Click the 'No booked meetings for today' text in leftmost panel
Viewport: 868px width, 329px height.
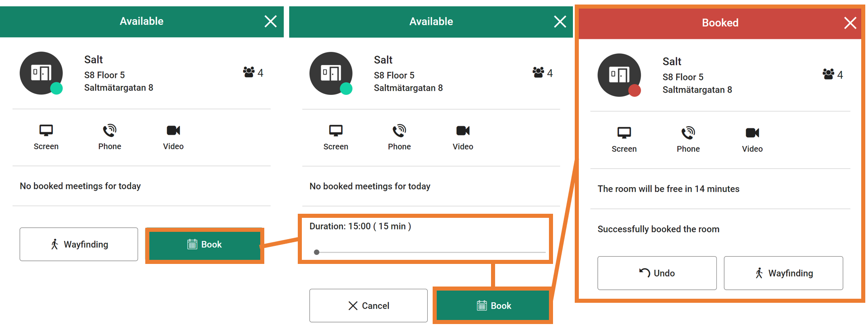click(x=80, y=186)
